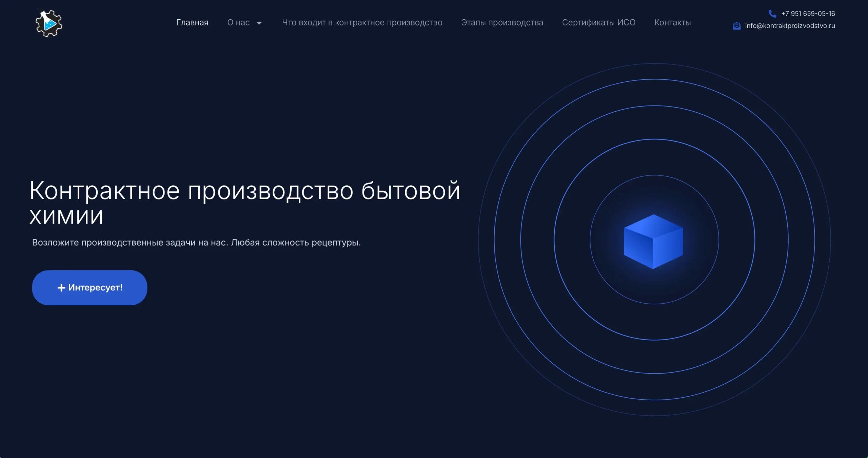This screenshot has width=868, height=458.
Task: Click the info@kontraktproizvodstvo.ru email link
Action: pos(790,26)
